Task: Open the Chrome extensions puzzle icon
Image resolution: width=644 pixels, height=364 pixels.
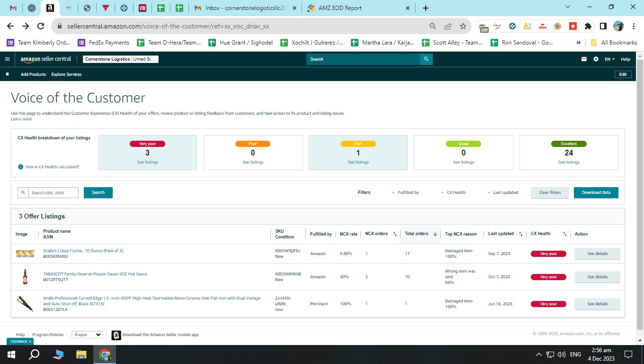Action: (588, 26)
